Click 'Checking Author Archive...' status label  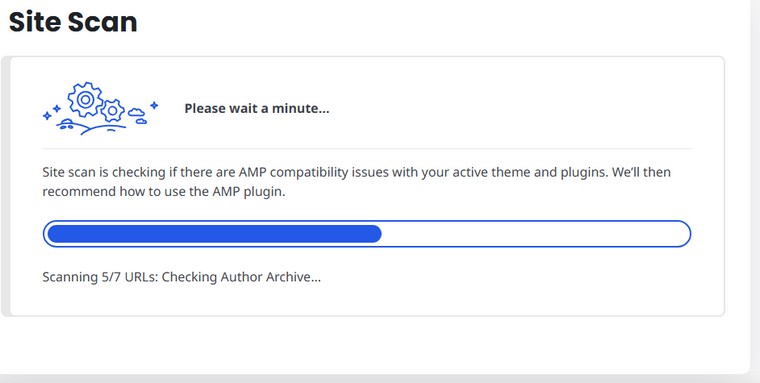[241, 277]
